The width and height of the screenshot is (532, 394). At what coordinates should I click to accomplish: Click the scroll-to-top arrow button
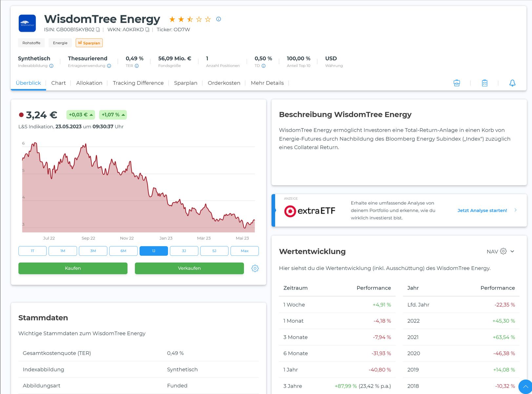525,387
